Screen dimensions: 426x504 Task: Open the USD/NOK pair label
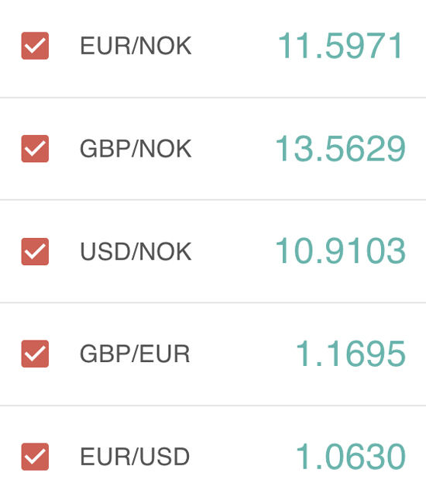136,251
